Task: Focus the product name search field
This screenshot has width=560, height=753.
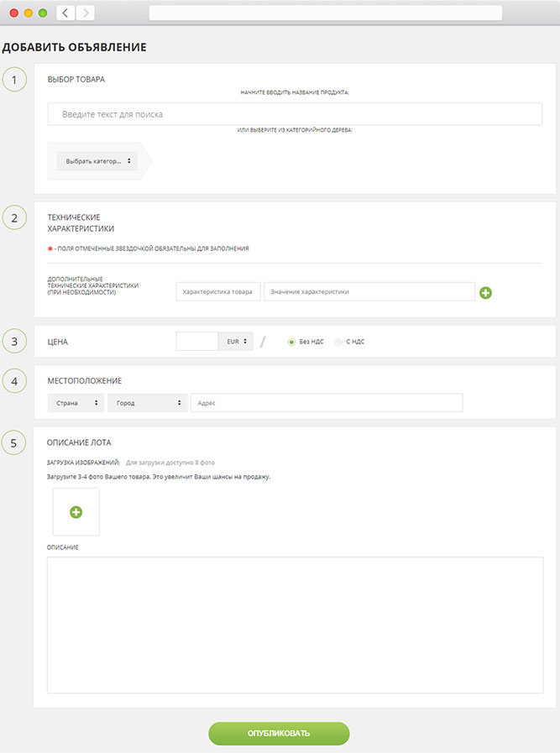Action: point(295,114)
